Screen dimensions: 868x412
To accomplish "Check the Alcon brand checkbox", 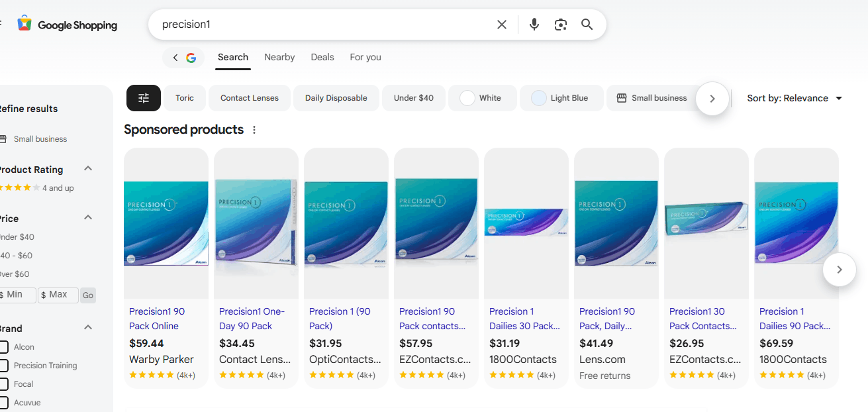I will pyautogui.click(x=4, y=347).
